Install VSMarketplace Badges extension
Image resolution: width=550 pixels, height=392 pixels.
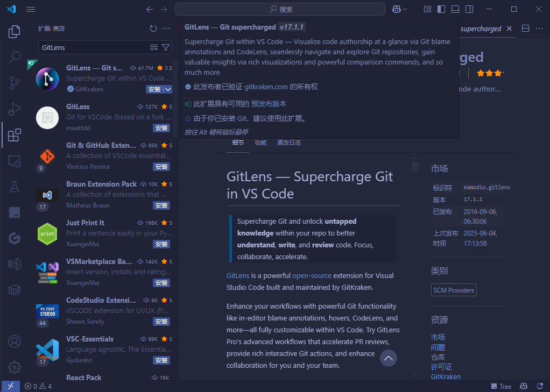[x=161, y=283]
